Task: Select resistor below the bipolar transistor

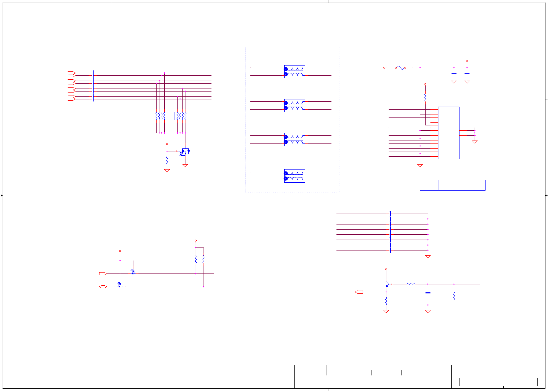Action: (x=386, y=301)
